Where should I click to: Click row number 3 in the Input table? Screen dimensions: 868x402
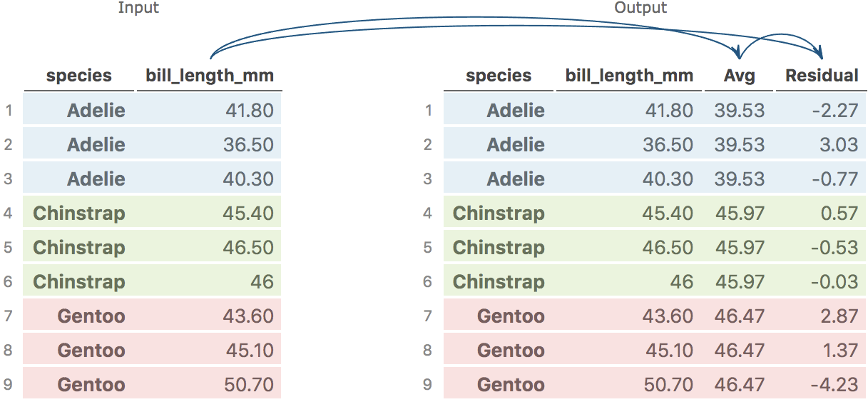pos(8,179)
